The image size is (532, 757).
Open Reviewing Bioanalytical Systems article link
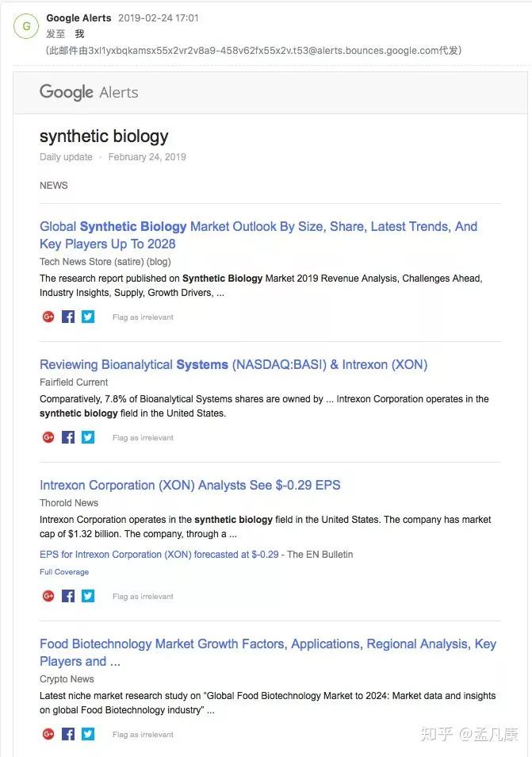(x=233, y=365)
